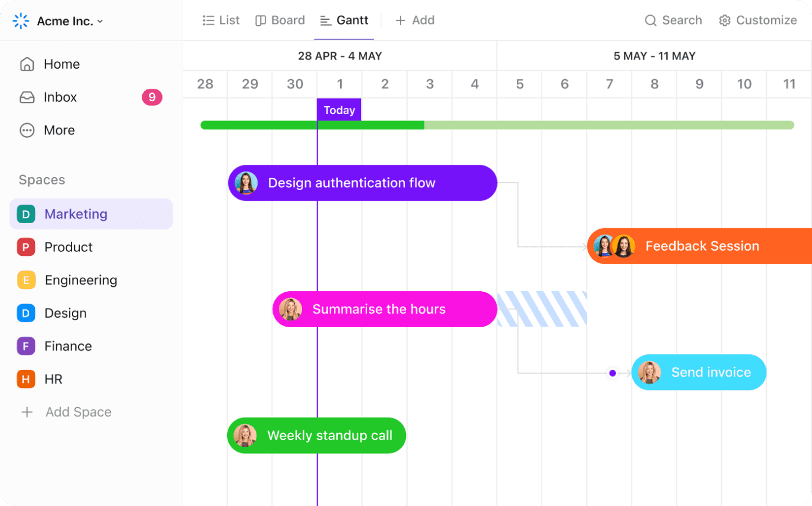Click the Today marker on the timeline
The height and width of the screenshot is (506, 812).
tap(339, 110)
